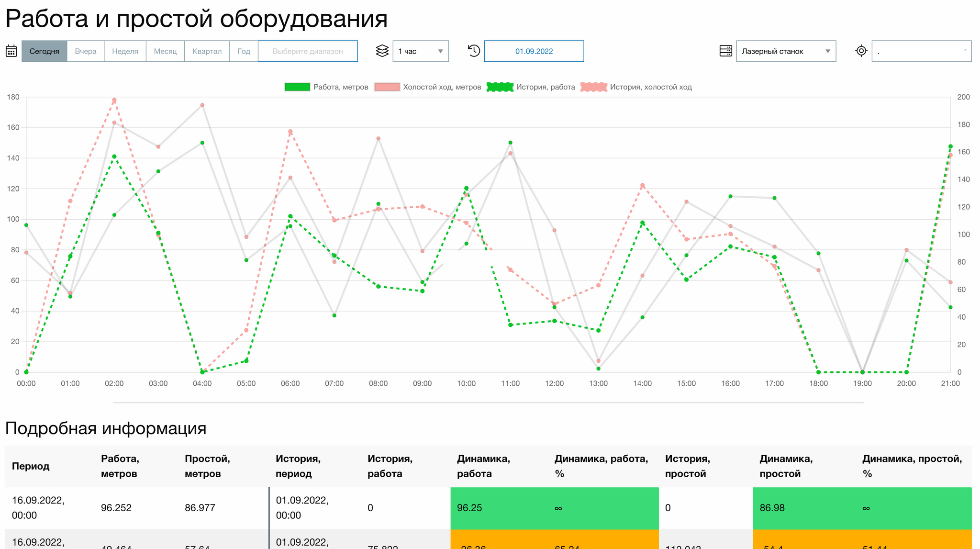The width and height of the screenshot is (980, 549).
Task: Click the calendar icon beside period buttons
Action: 11,51
